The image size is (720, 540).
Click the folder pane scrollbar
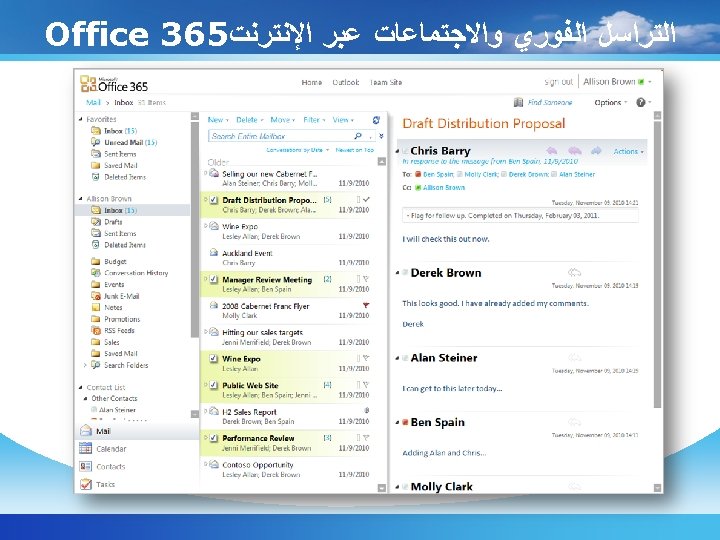195,230
